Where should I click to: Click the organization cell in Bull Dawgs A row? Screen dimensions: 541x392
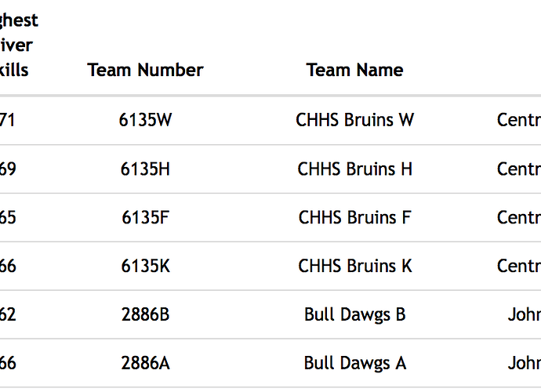(524, 363)
